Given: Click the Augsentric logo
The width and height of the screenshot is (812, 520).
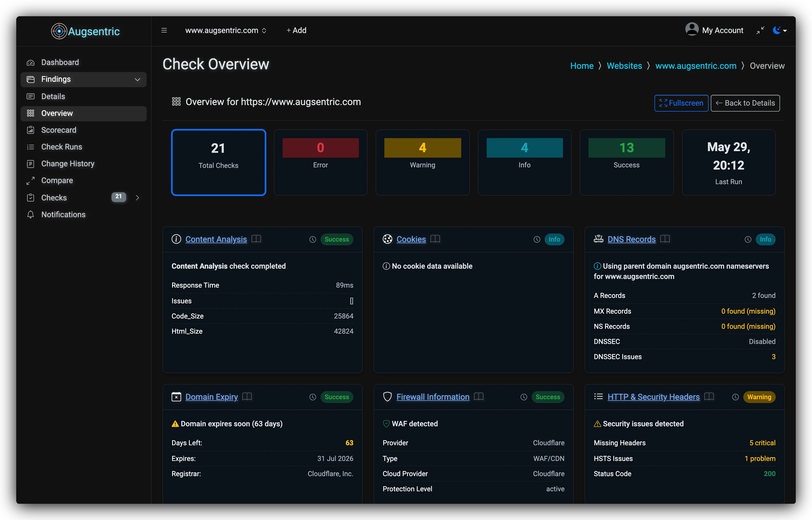Looking at the screenshot, I should [x=85, y=31].
